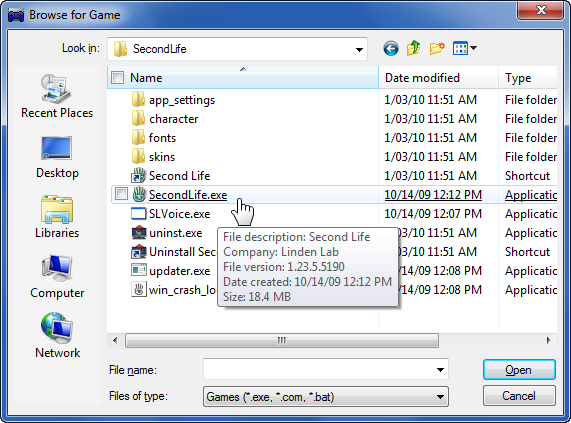
Task: Expand the File name dropdown
Action: click(x=440, y=370)
